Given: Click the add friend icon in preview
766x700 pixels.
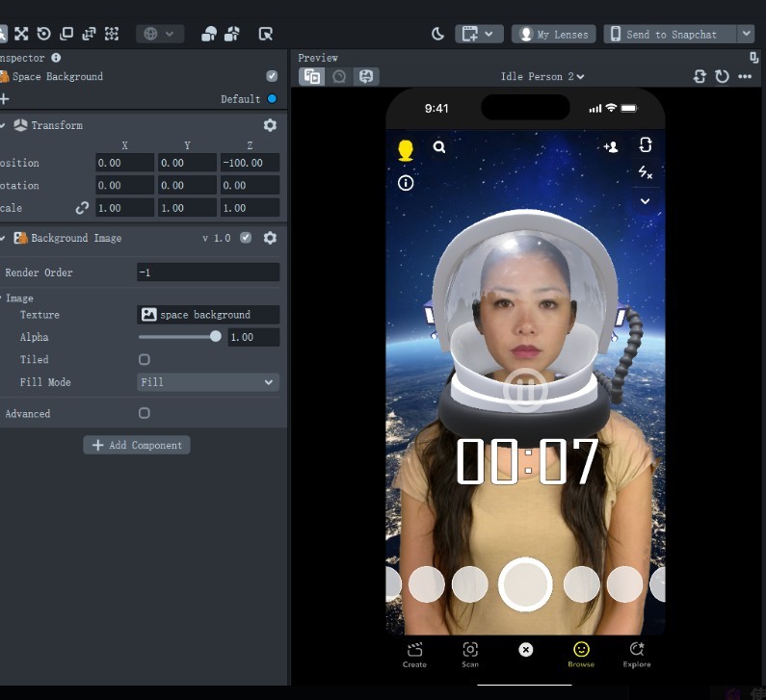Looking at the screenshot, I should coord(611,147).
